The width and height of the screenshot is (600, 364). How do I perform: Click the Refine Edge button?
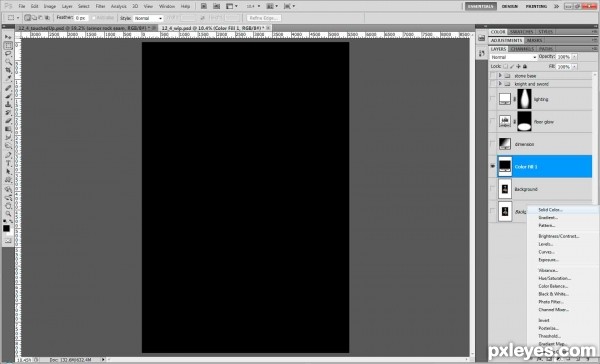click(264, 18)
